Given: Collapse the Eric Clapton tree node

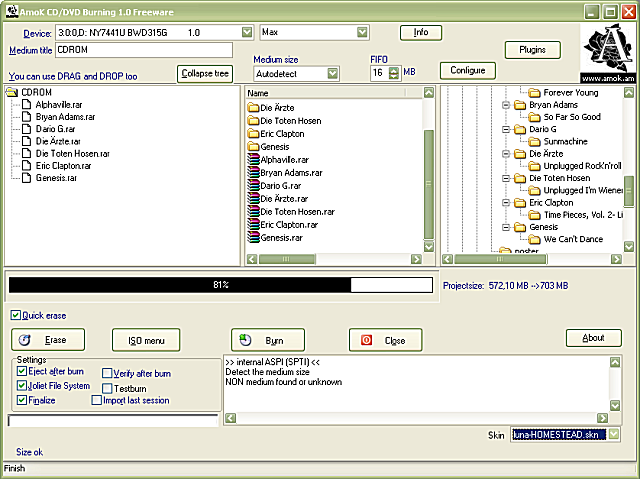Looking at the screenshot, I should coord(506,203).
